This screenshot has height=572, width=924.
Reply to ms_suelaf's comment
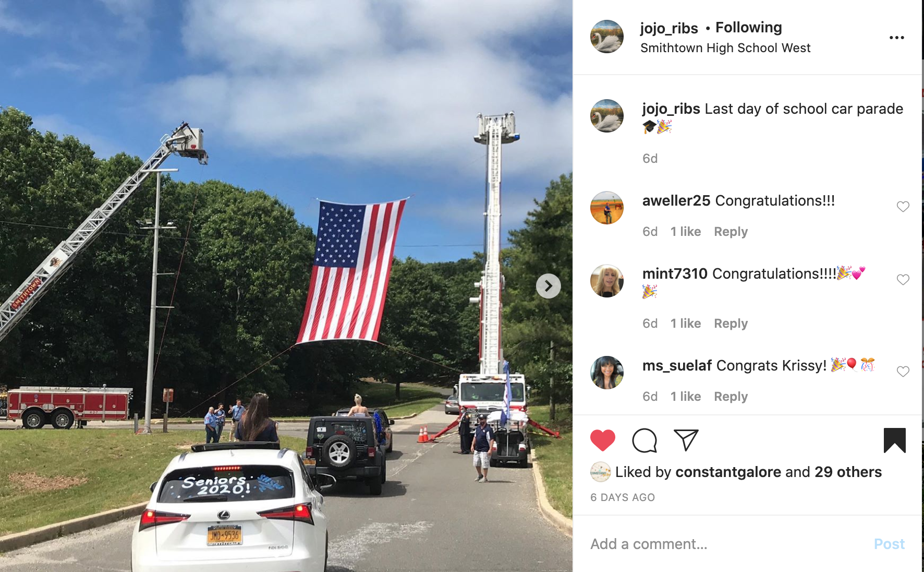pos(731,397)
